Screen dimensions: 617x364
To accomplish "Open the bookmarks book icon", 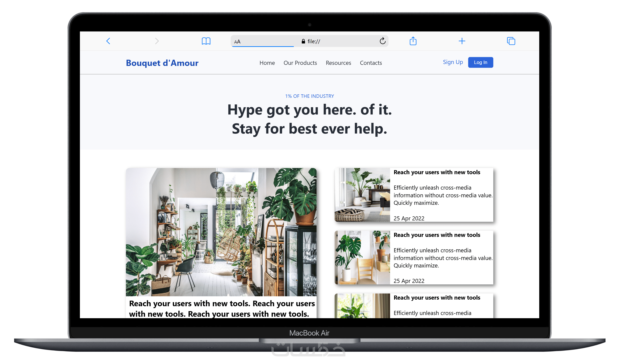I will (206, 41).
